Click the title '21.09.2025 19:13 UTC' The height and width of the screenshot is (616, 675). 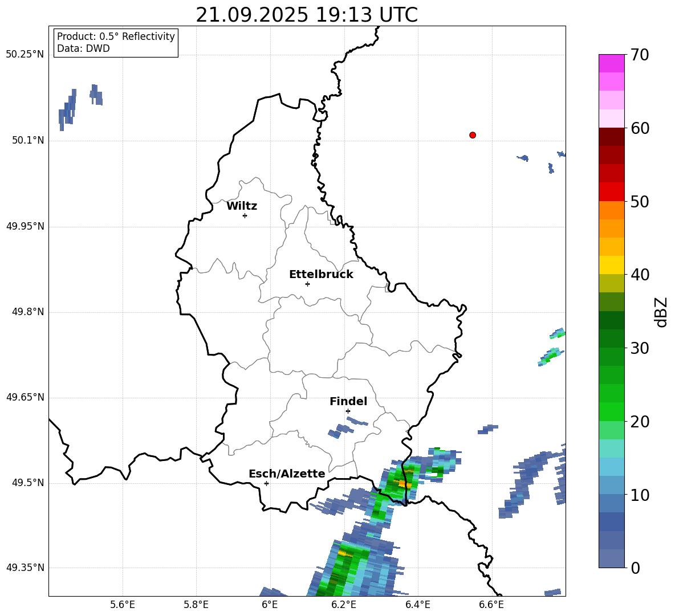coord(307,15)
